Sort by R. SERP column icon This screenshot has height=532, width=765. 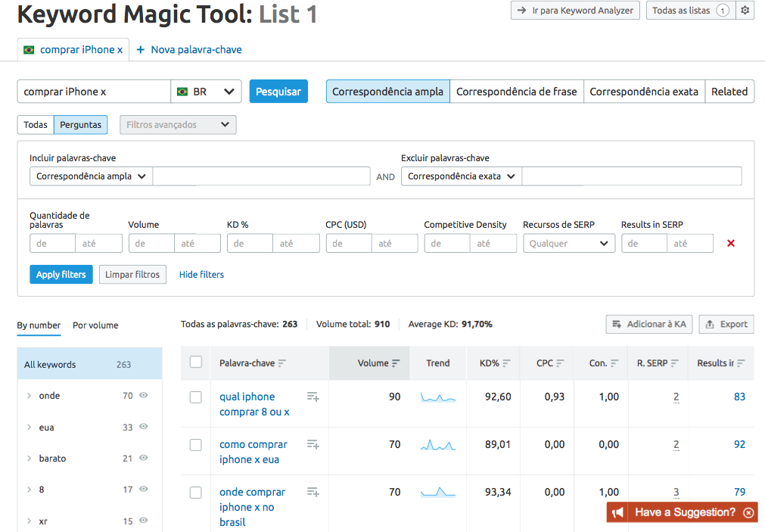675,363
